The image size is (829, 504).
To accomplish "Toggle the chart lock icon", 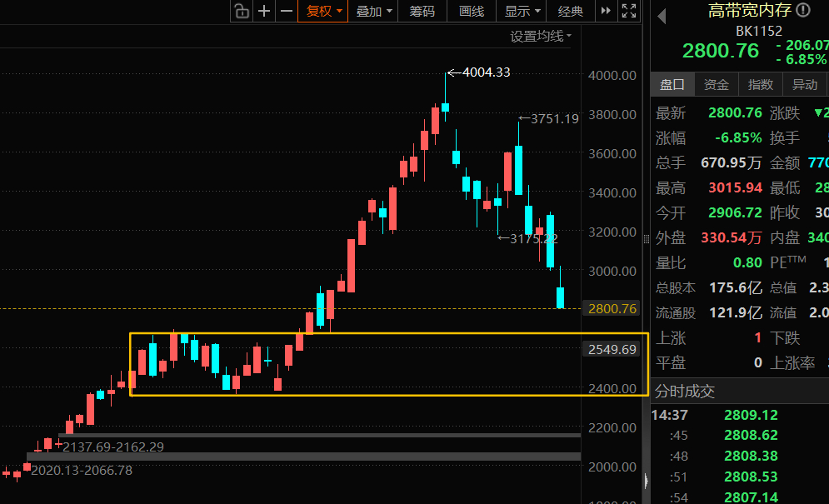I will (x=242, y=11).
